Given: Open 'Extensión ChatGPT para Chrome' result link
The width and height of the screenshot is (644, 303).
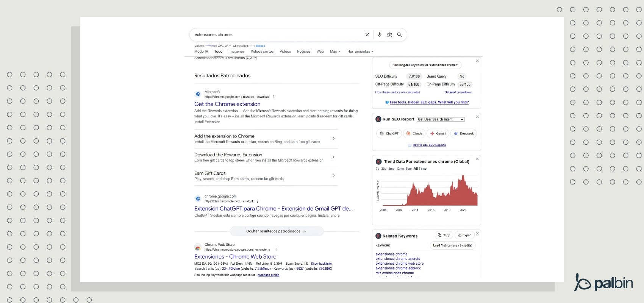Looking at the screenshot, I should [274, 209].
